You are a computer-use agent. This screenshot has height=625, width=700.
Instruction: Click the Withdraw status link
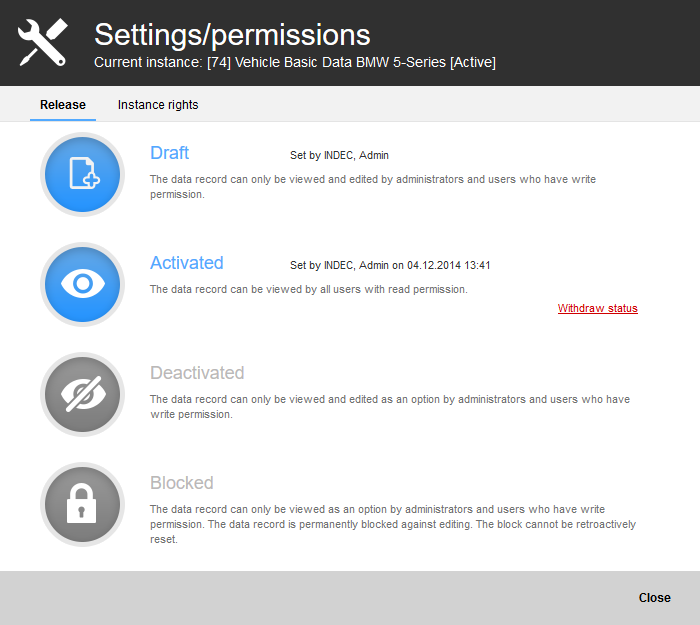coord(597,308)
